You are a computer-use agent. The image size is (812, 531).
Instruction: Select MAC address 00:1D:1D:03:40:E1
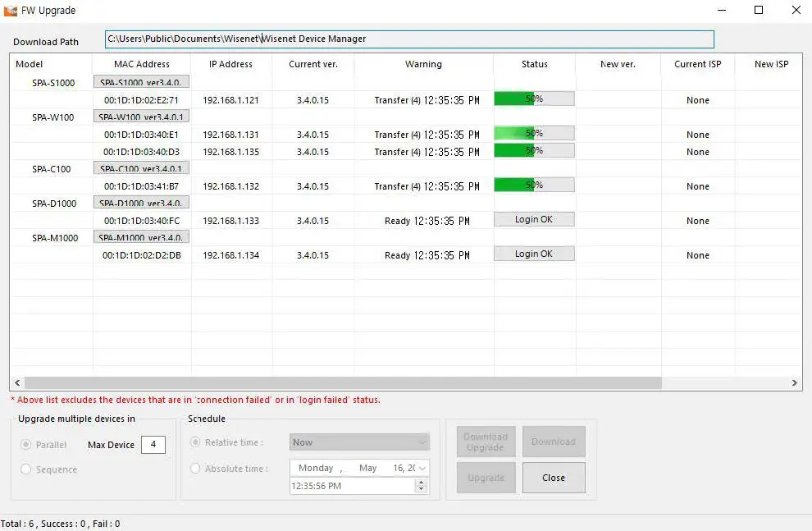(x=141, y=135)
